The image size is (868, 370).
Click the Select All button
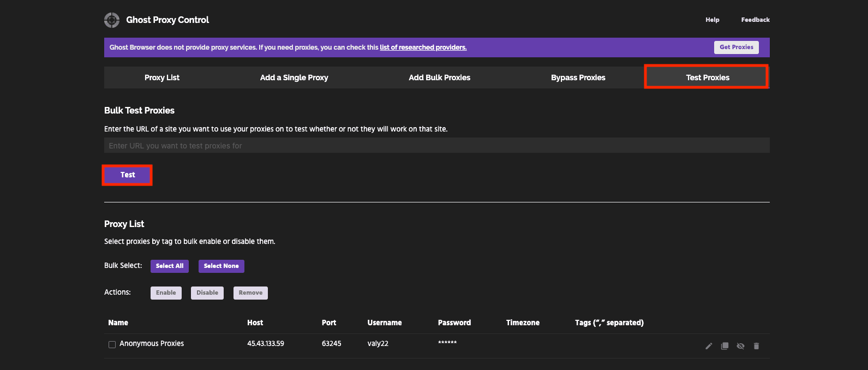[170, 266]
